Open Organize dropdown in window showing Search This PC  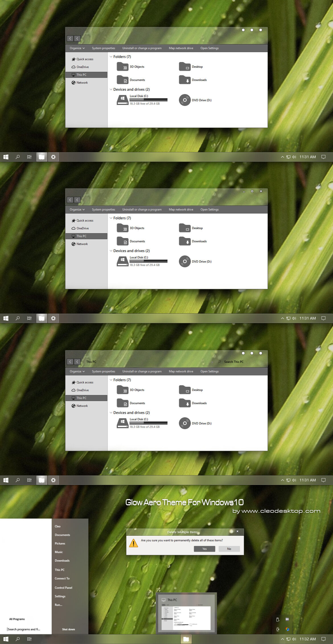[x=77, y=371]
